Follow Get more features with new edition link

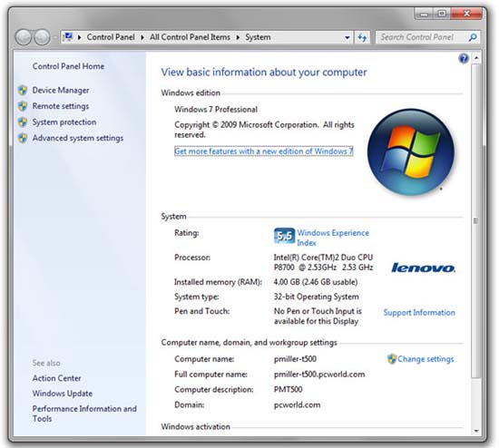264,151
